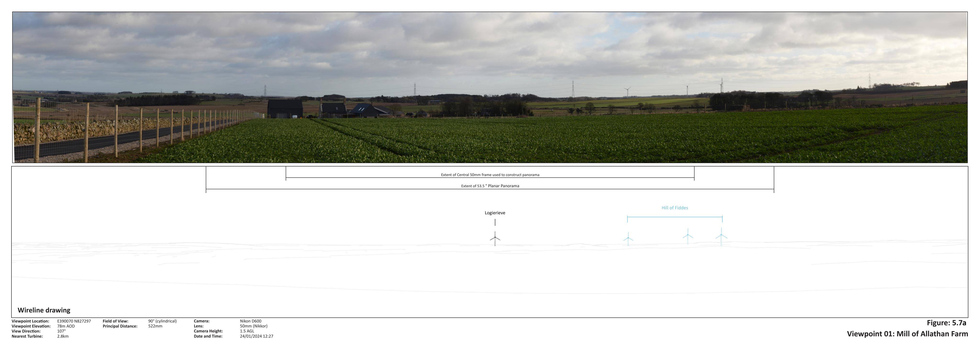Viewport: 980px width, 346px height.
Task: Click the 'Logierieve' label
Action: (x=495, y=213)
